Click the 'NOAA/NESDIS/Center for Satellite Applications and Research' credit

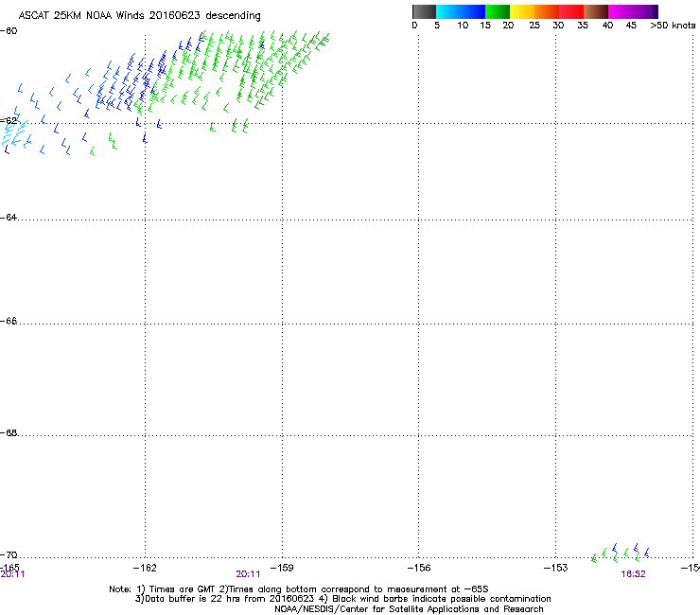click(409, 609)
